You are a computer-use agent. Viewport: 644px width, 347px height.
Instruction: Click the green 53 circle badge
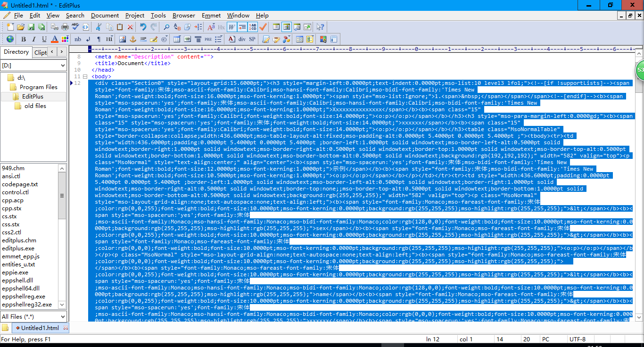click(x=640, y=70)
